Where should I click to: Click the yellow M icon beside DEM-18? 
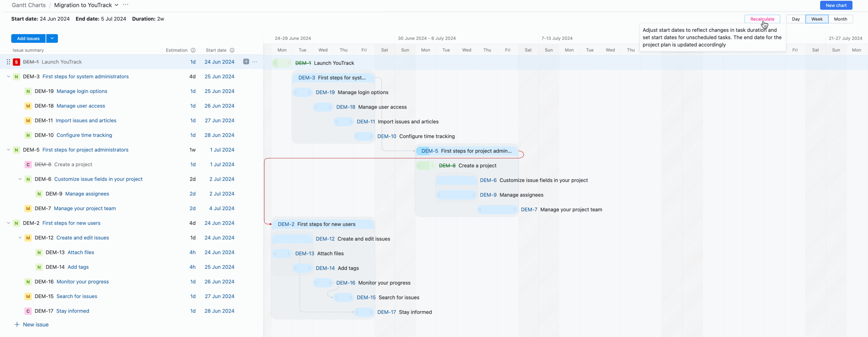tap(27, 106)
